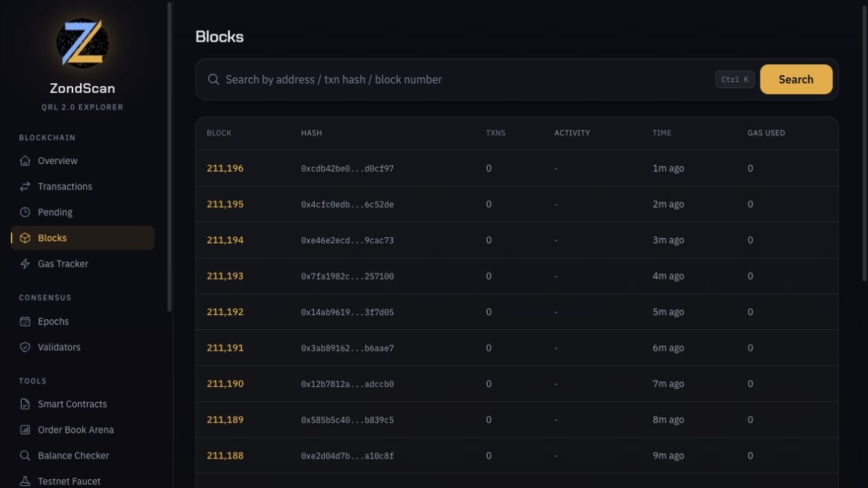
Task: Switch to the Blocks menu item
Action: pyautogui.click(x=83, y=238)
